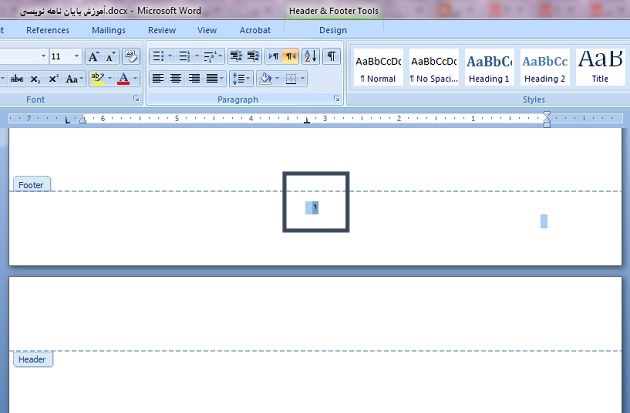Toggle strikethrough formatting
The height and width of the screenshot is (413, 630).
click(x=17, y=78)
